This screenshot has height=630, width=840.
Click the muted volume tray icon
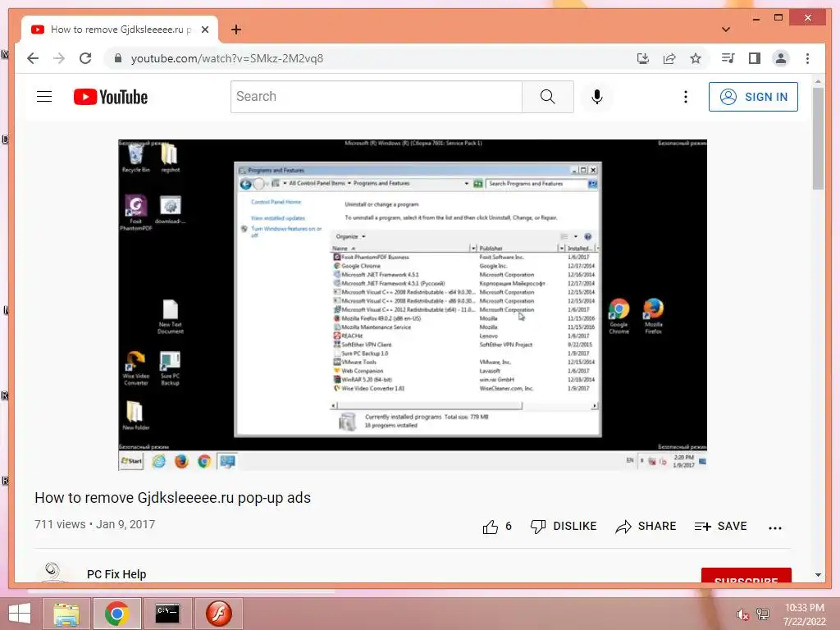click(742, 614)
